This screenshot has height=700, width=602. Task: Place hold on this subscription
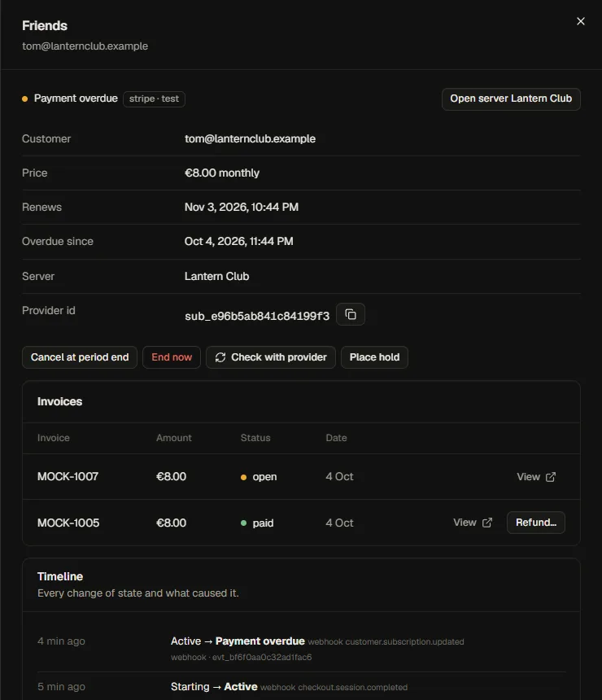[374, 357]
